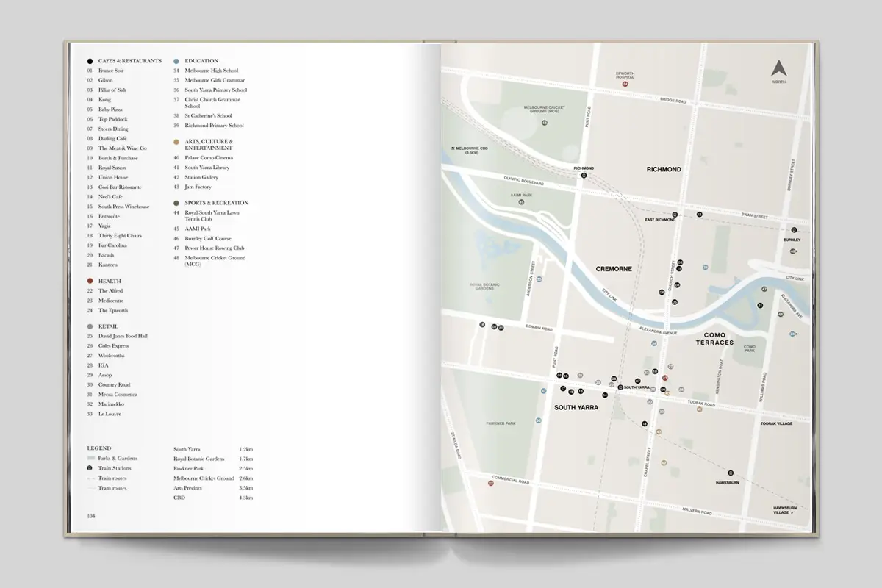Click 'Richmond Primary School' entry
Screen dimensions: 882x588
coord(215,126)
